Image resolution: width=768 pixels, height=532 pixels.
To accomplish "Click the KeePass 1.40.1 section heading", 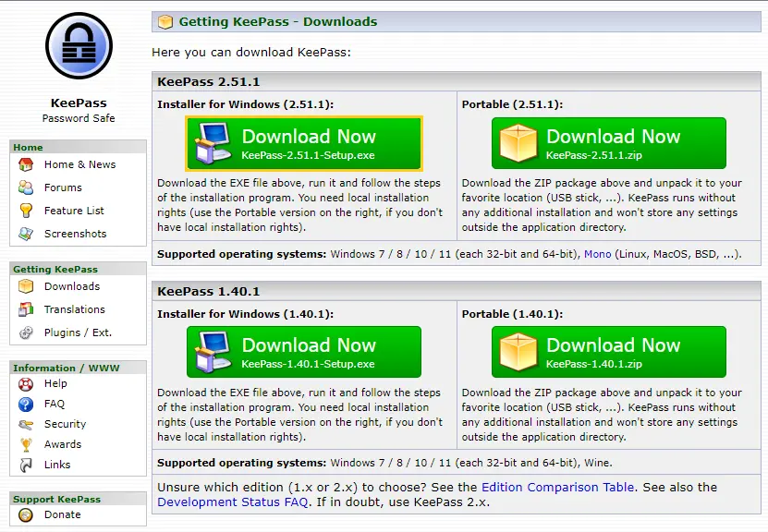I will click(x=208, y=291).
